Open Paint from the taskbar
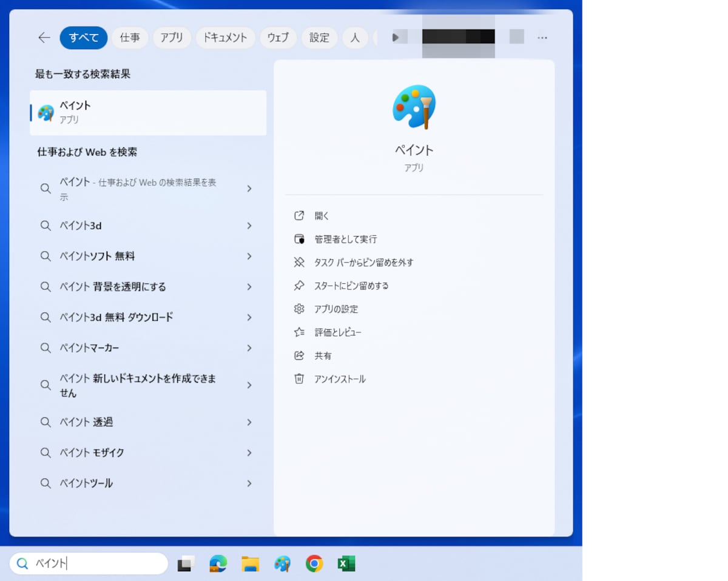Viewport: 728px width, 581px height. point(282,564)
